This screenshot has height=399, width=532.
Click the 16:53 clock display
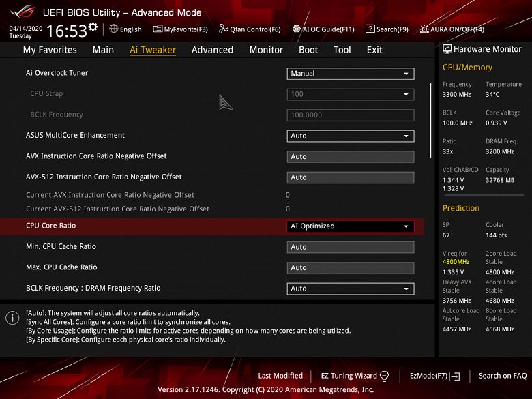coord(67,31)
